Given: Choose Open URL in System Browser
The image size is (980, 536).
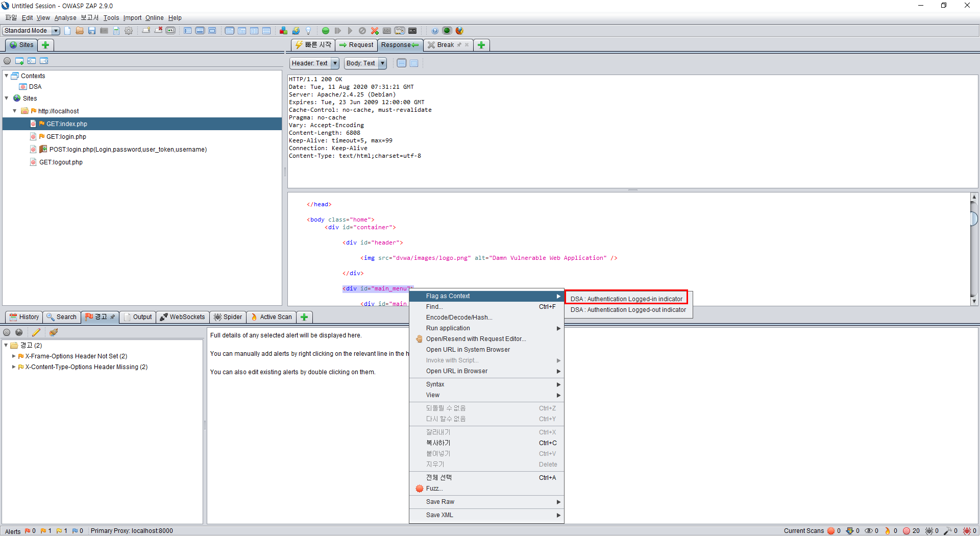Looking at the screenshot, I should (x=486, y=350).
